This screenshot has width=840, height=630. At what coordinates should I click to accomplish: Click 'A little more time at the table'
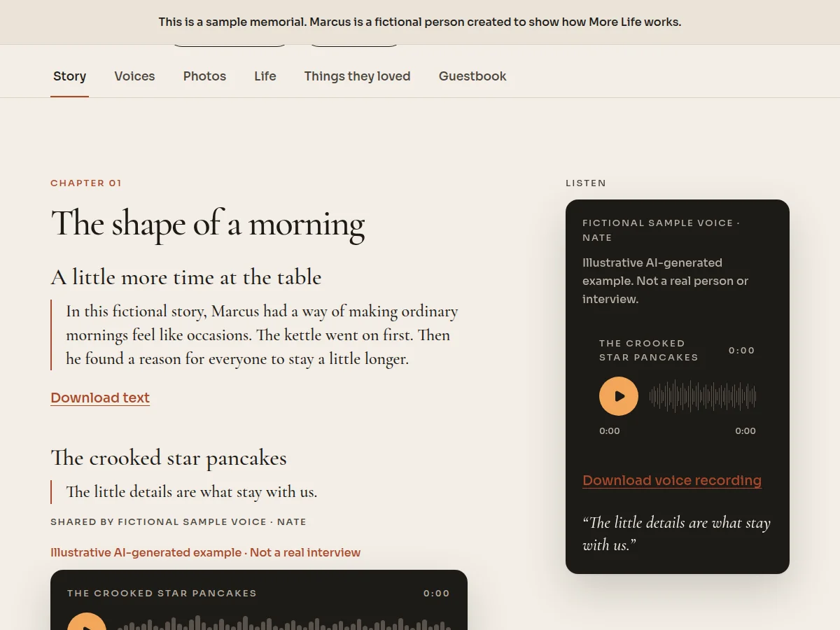[x=186, y=277]
